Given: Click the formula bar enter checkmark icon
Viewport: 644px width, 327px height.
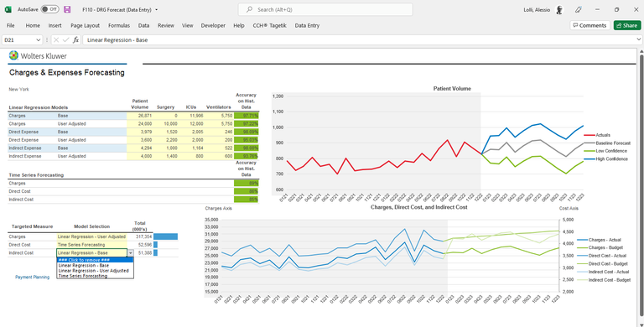Looking at the screenshot, I should [65, 40].
